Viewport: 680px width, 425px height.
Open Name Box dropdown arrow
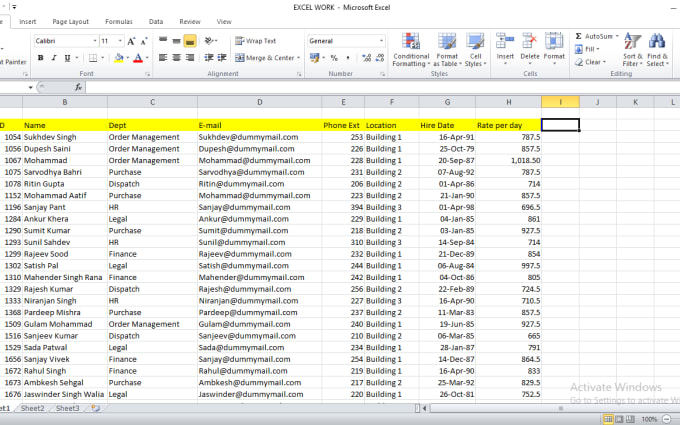click(30, 88)
